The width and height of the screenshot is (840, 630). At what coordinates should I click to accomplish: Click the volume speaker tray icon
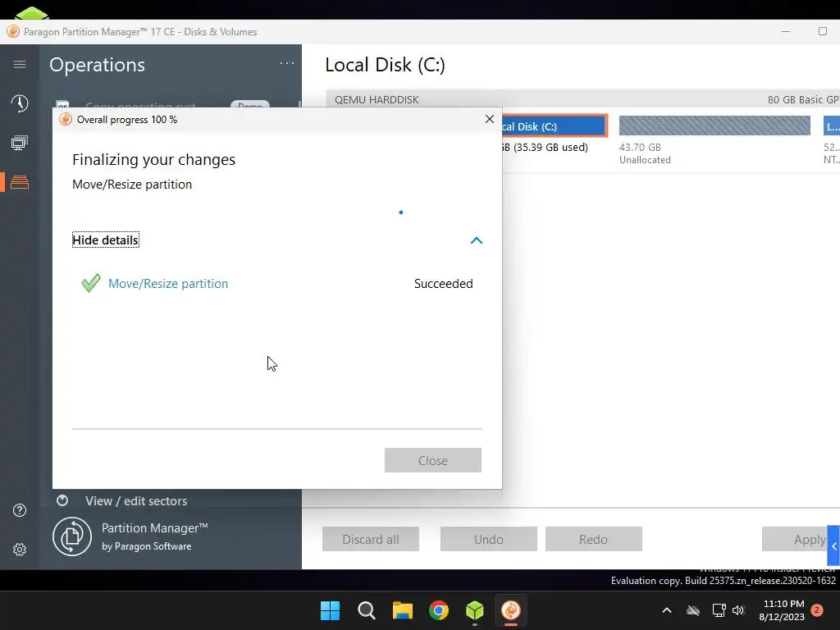(738, 610)
